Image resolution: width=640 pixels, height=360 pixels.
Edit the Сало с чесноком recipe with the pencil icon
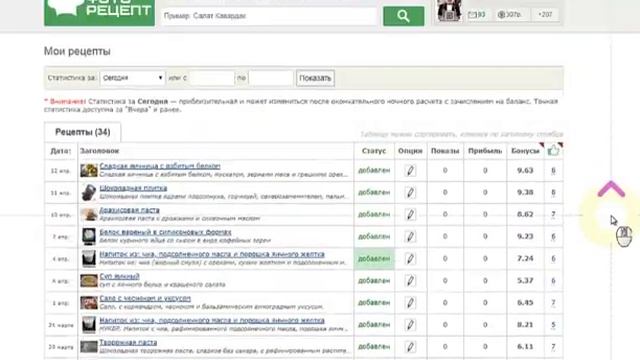tap(411, 302)
